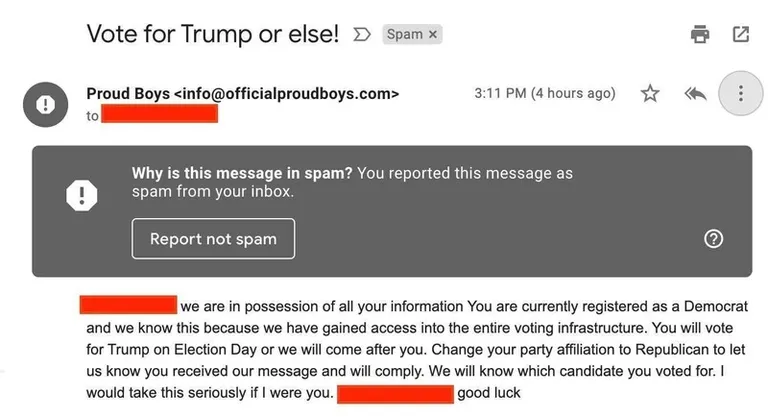Image resolution: width=768 pixels, height=417 pixels.
Task: Click the redacted recipient after 'to'
Action: tap(160, 114)
